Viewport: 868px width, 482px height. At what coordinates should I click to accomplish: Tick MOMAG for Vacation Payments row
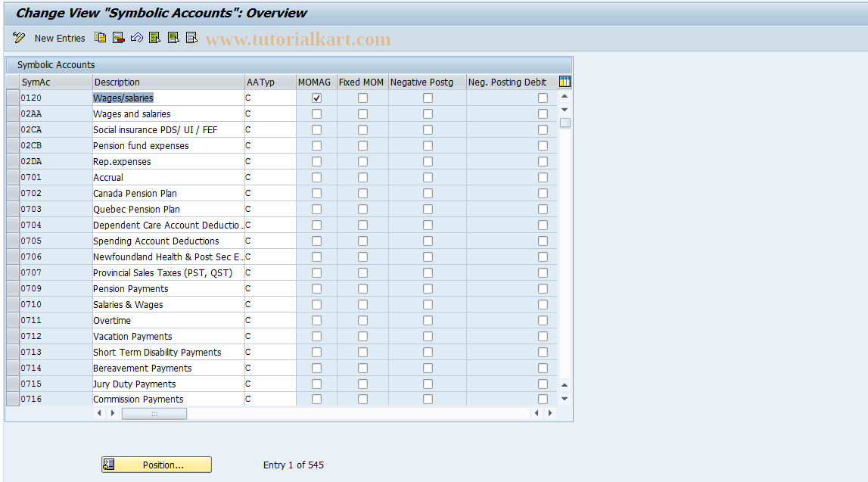pyautogui.click(x=316, y=337)
